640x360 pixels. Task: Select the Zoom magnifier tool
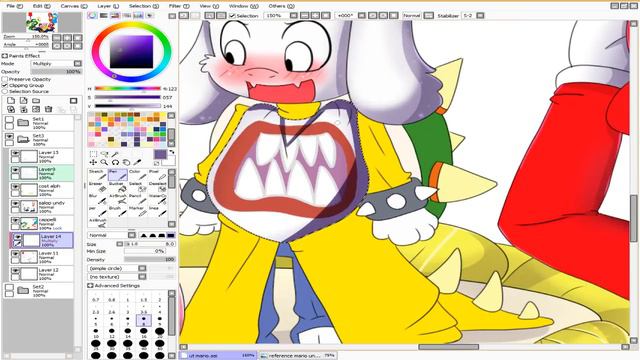click(x=104, y=162)
